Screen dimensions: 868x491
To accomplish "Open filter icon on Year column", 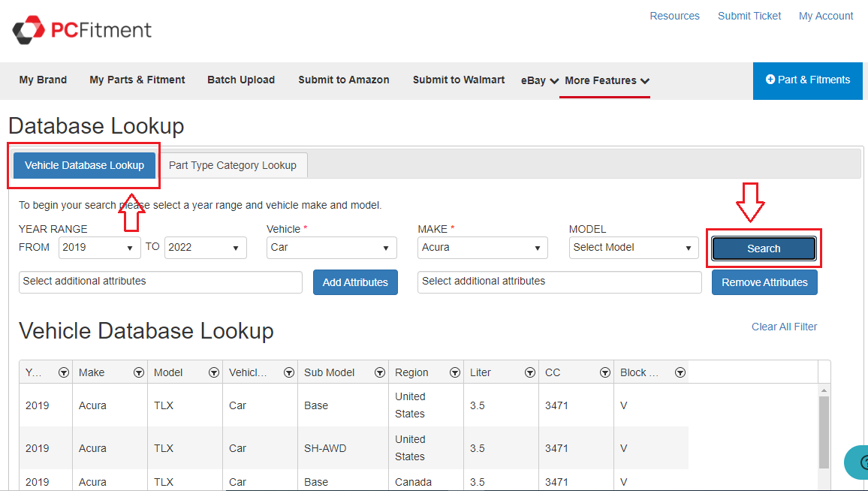I will click(x=64, y=372).
